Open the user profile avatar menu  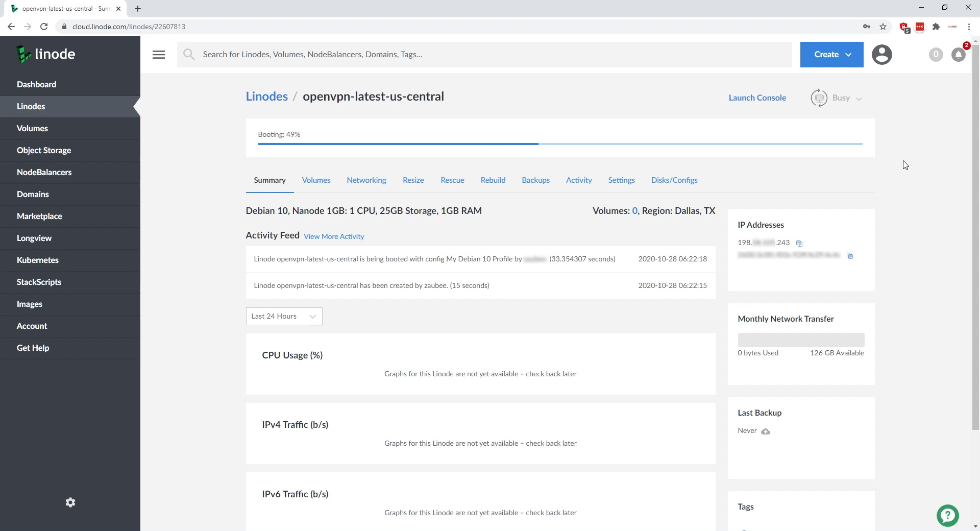[x=881, y=55]
